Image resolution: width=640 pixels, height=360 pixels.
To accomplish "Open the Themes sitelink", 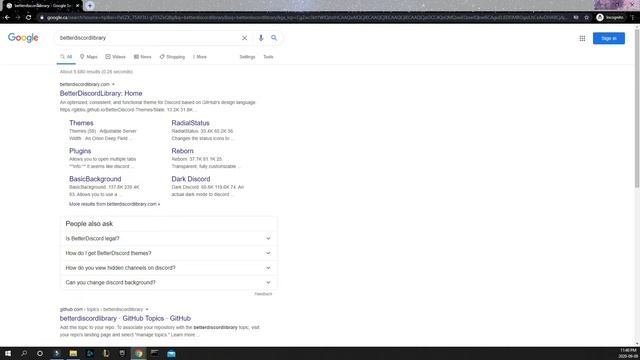I will [81, 123].
